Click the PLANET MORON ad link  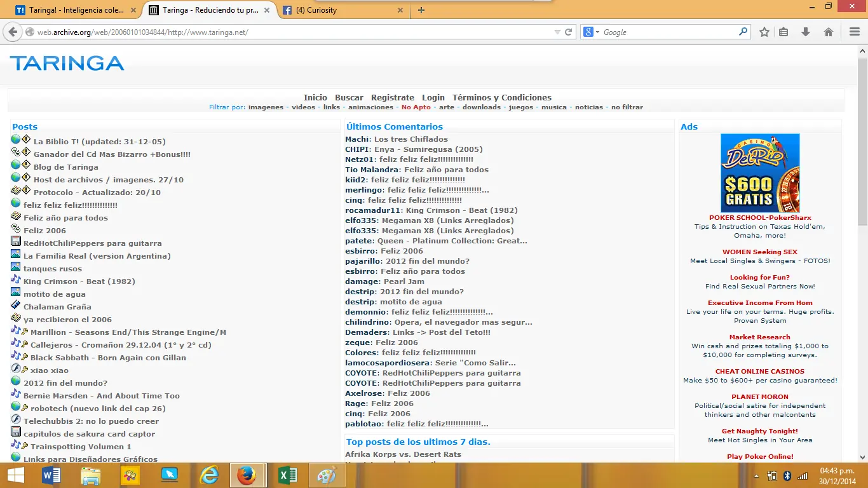click(760, 397)
